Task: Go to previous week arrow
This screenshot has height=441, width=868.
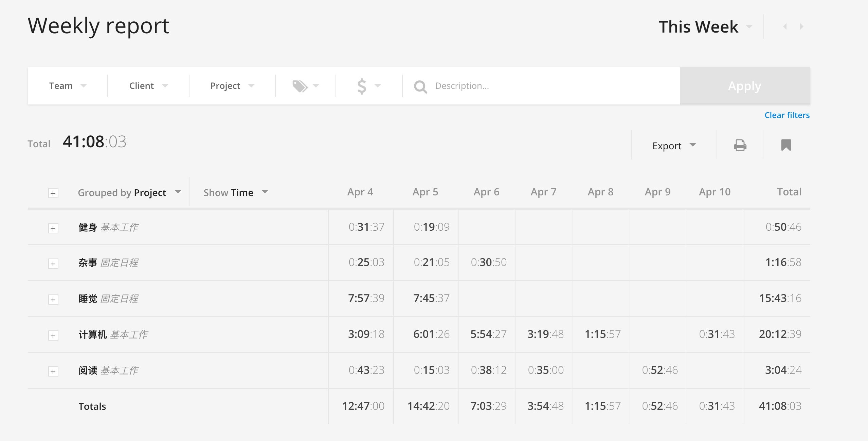Action: 785,26
